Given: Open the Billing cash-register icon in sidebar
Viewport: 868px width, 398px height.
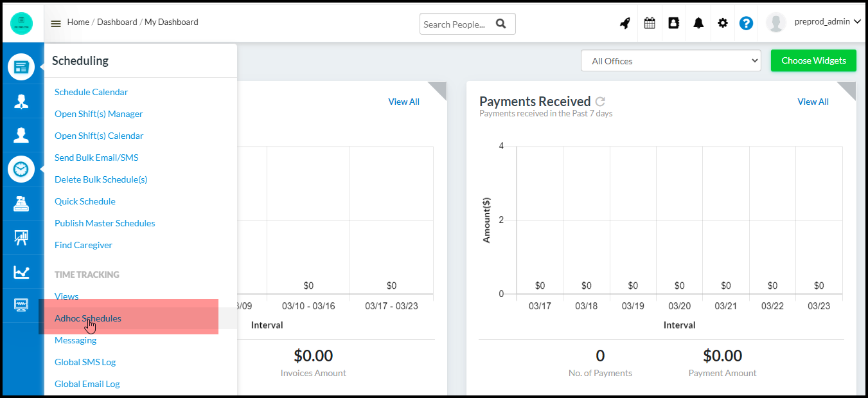Looking at the screenshot, I should point(22,203).
